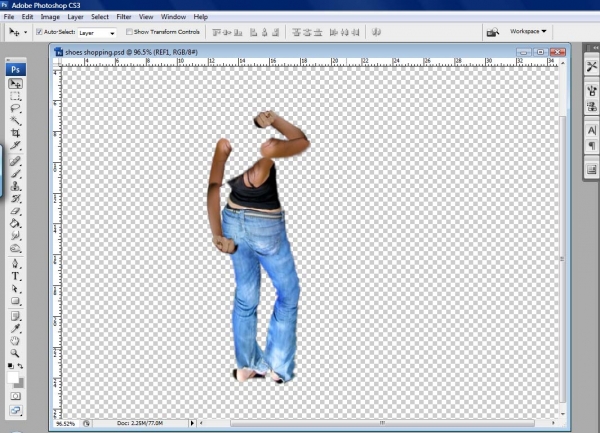The height and width of the screenshot is (433, 600).
Task: Select the Eyedropper tool
Action: coord(15,329)
